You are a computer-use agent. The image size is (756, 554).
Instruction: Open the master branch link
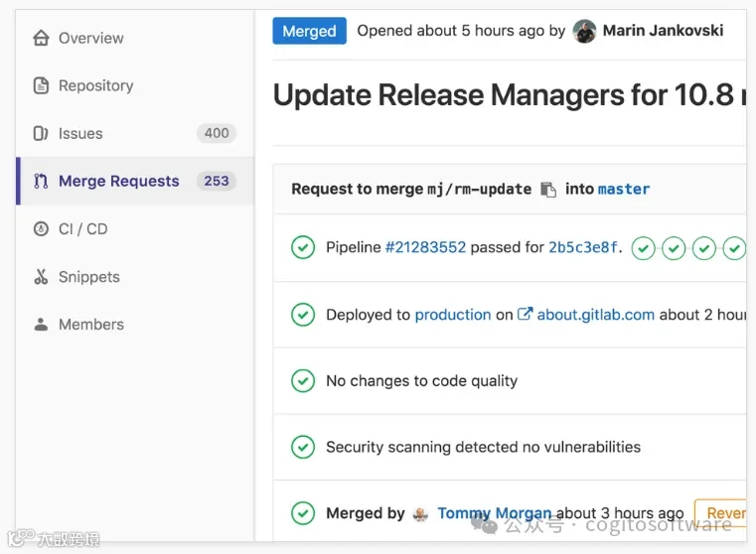[x=624, y=190]
